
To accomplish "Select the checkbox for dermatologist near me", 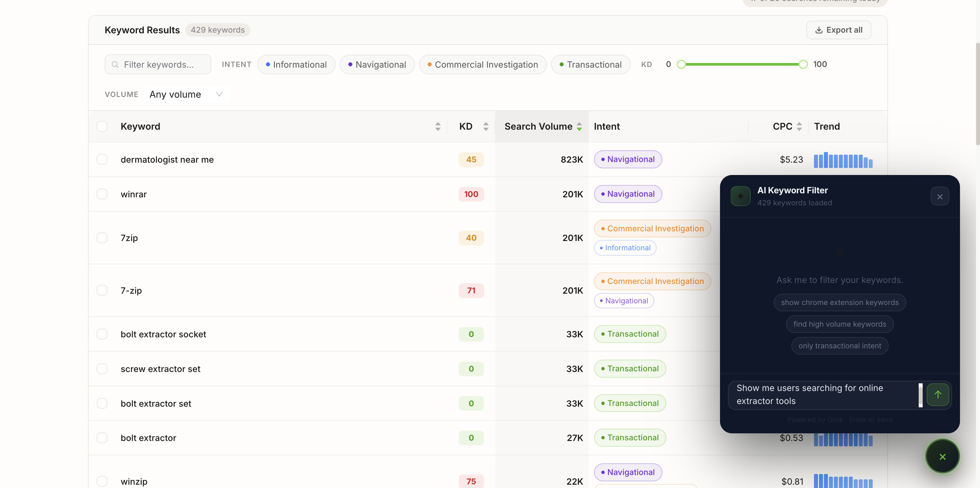I will (x=102, y=159).
